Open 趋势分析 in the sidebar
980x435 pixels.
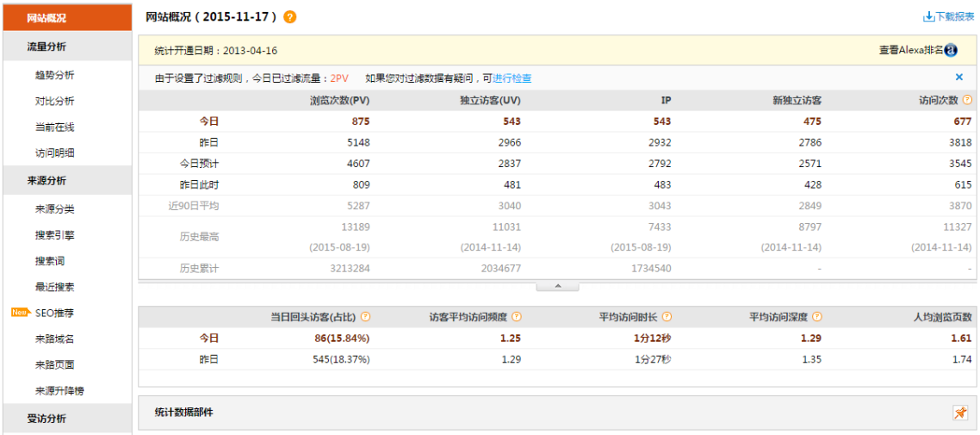click(55, 75)
